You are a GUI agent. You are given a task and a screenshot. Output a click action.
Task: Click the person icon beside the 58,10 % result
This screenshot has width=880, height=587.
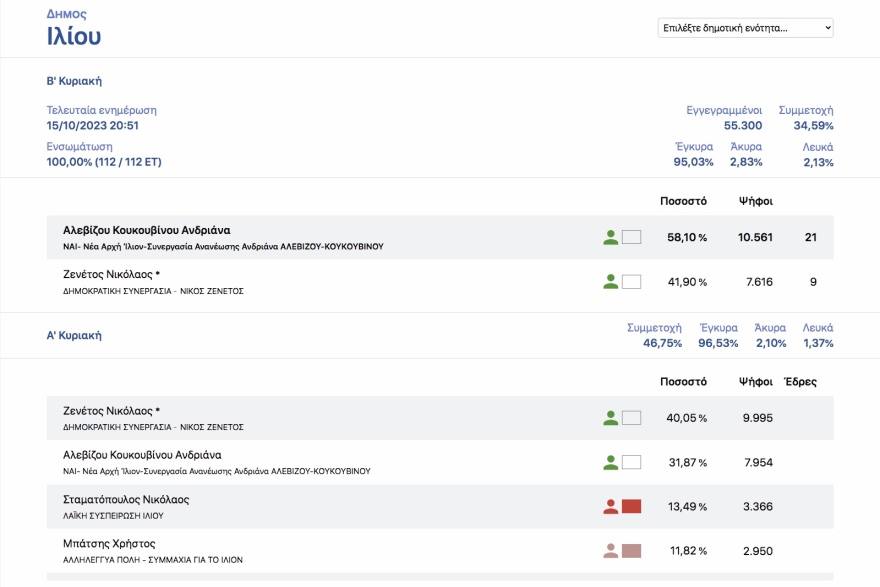611,238
